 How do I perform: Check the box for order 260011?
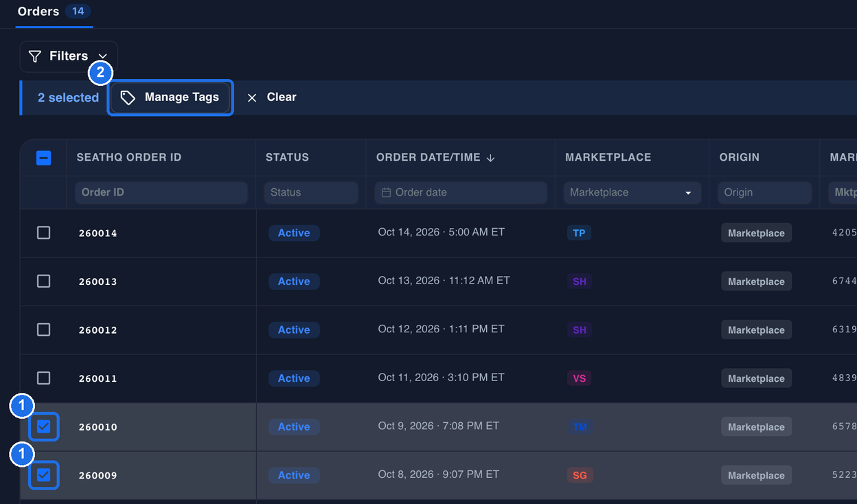point(43,378)
